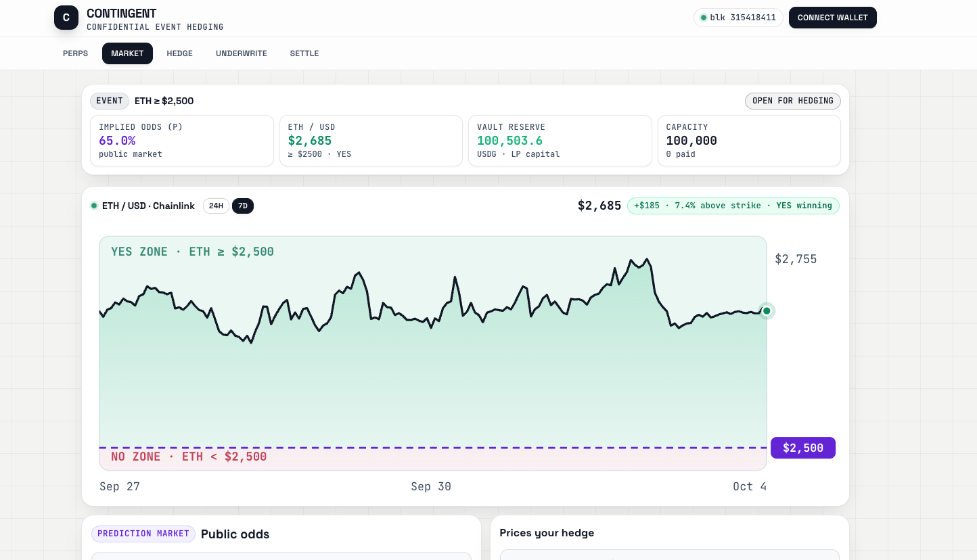
Task: Click the '0 paid' capacity caption
Action: click(681, 154)
